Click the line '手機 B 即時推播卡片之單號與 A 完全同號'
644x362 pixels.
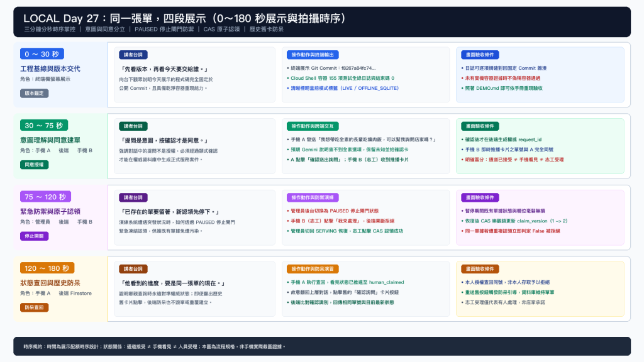click(508, 150)
